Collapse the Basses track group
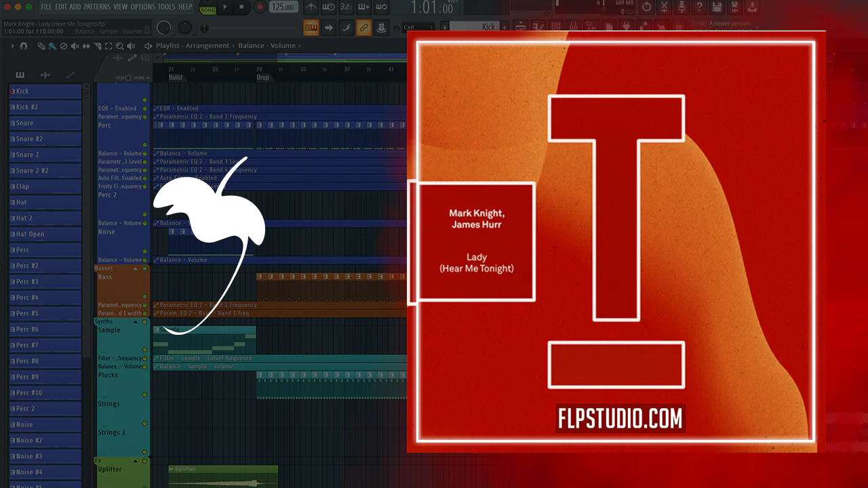The height and width of the screenshot is (488, 868). click(x=135, y=268)
